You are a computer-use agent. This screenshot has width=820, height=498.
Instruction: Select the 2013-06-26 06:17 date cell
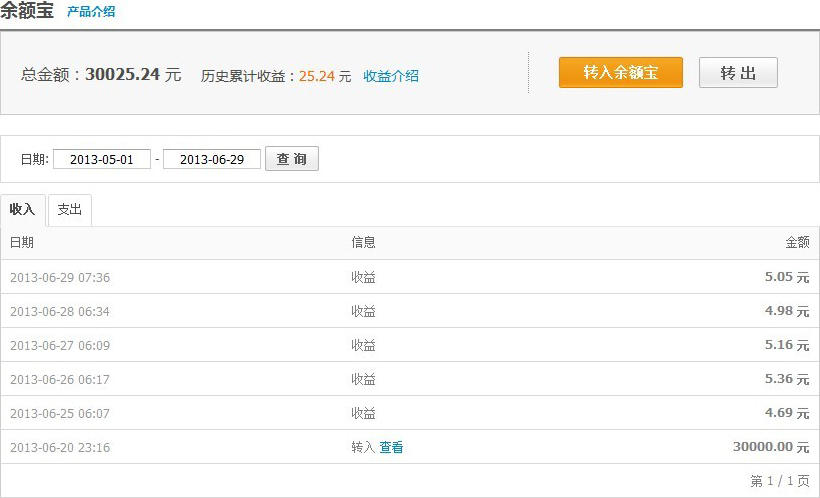click(60, 379)
